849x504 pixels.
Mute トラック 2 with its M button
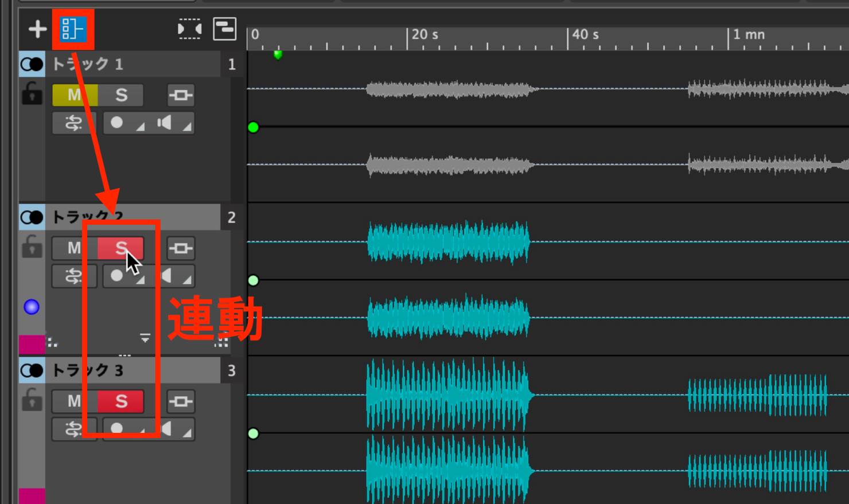point(75,248)
